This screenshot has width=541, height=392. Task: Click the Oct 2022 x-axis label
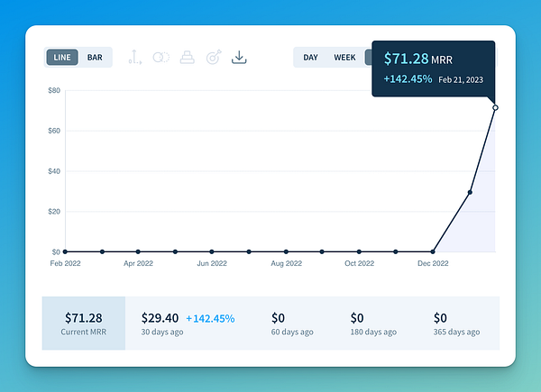359,263
